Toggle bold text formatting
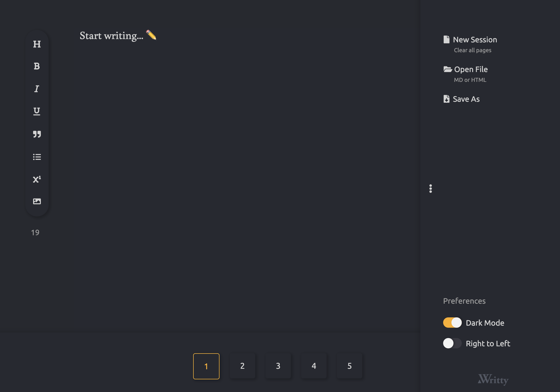This screenshot has height=392, width=560. pos(37,67)
